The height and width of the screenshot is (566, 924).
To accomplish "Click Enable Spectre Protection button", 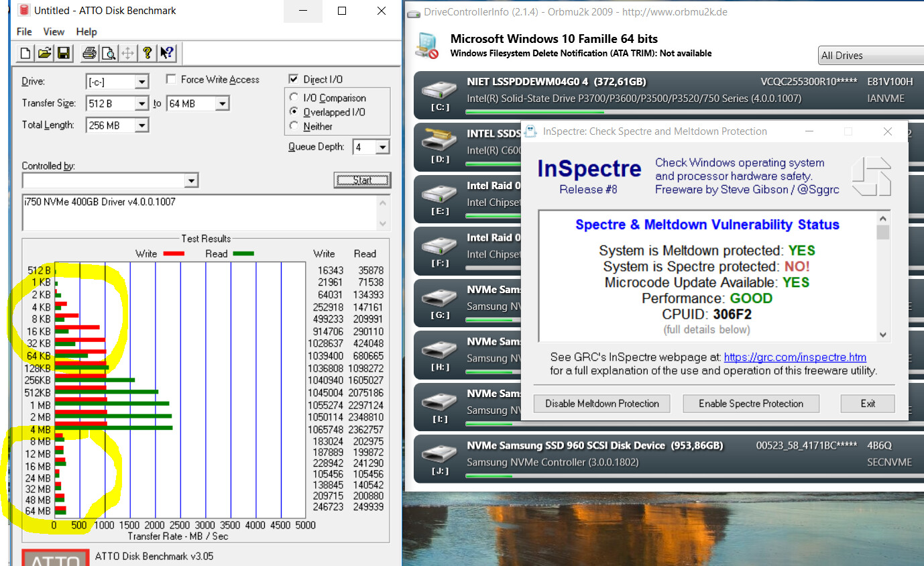I will coord(751,404).
